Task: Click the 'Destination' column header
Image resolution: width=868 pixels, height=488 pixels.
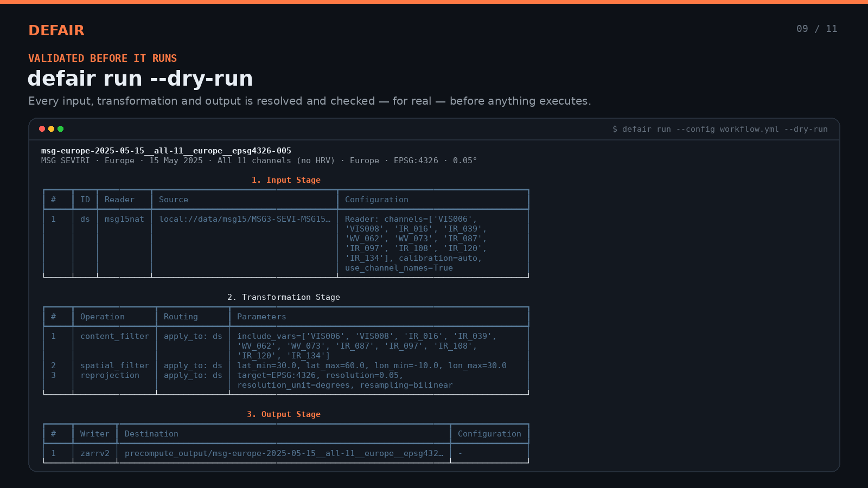Action: coord(151,434)
